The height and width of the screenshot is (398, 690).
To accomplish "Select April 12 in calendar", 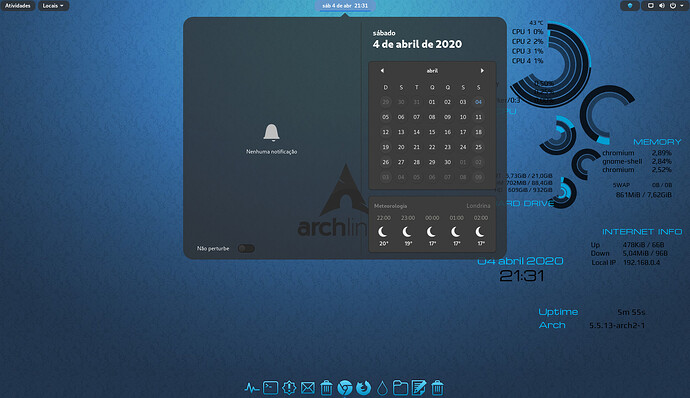I will (385, 132).
